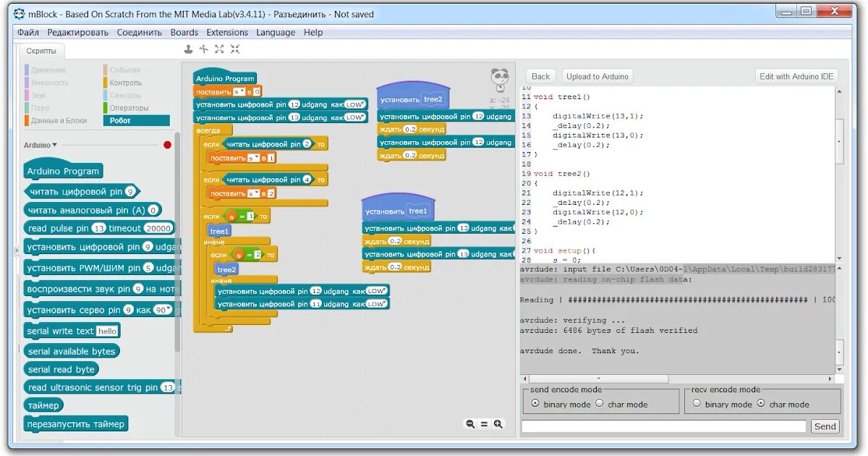The image size is (868, 456).
Task: Click the Back button
Action: coord(541,77)
